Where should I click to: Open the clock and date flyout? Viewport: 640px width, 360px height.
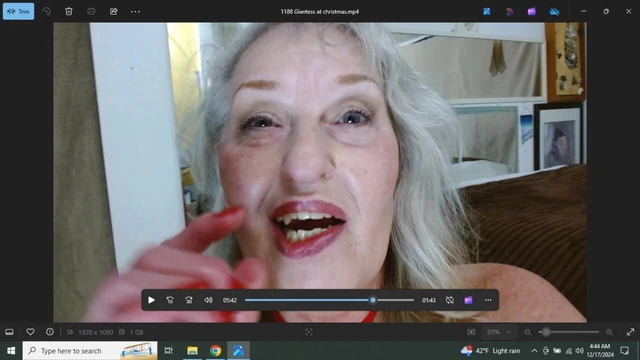pos(600,351)
